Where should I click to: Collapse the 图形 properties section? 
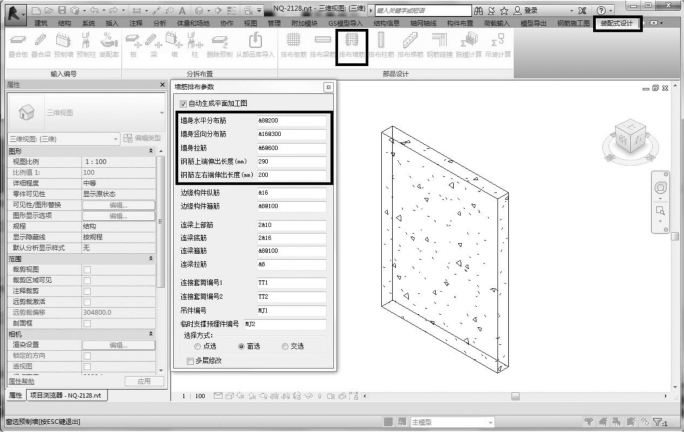pos(151,151)
